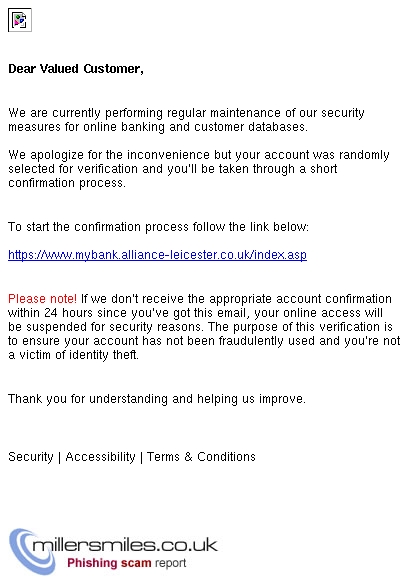Open Terms & Conditions footer link
Image resolution: width=408 pixels, height=584 pixels.
point(201,457)
